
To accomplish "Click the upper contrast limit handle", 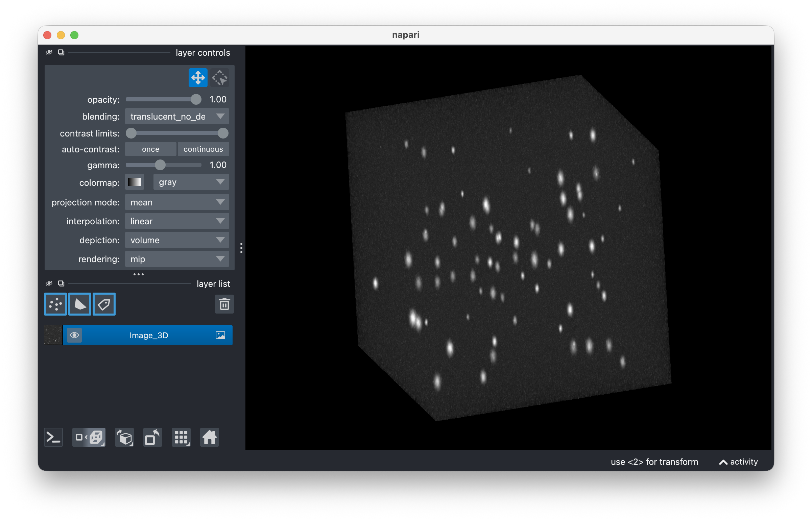I will pyautogui.click(x=223, y=133).
